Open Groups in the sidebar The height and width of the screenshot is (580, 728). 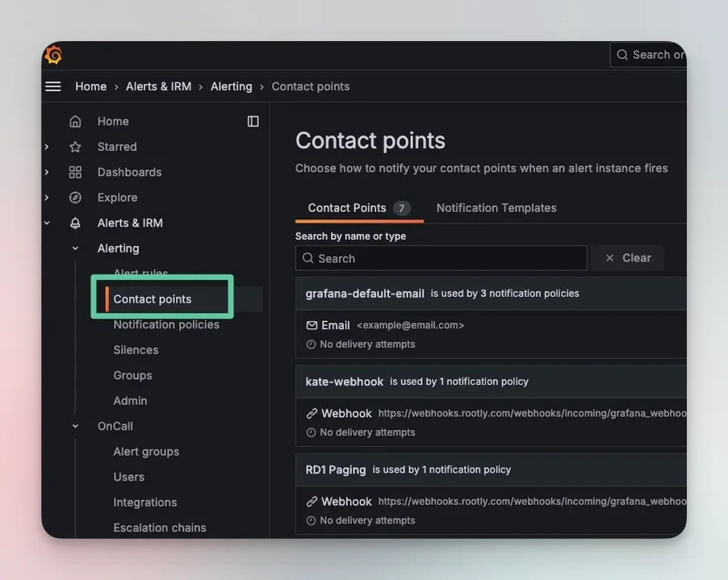click(132, 375)
